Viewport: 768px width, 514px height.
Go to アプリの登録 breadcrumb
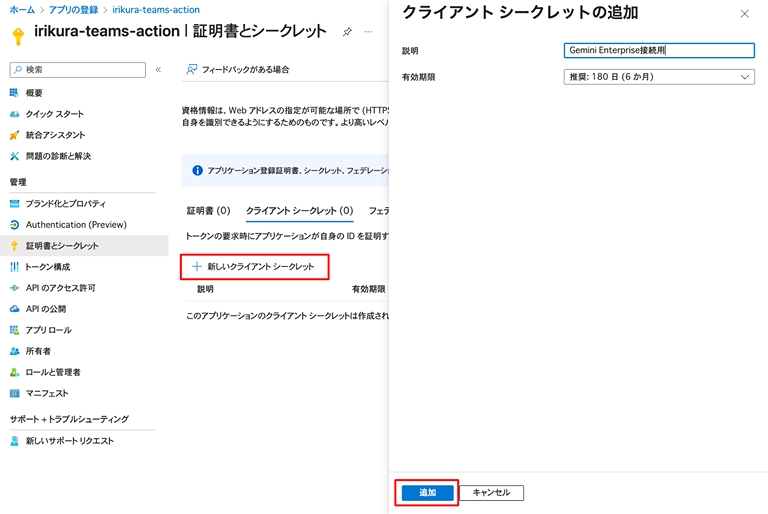click(73, 10)
